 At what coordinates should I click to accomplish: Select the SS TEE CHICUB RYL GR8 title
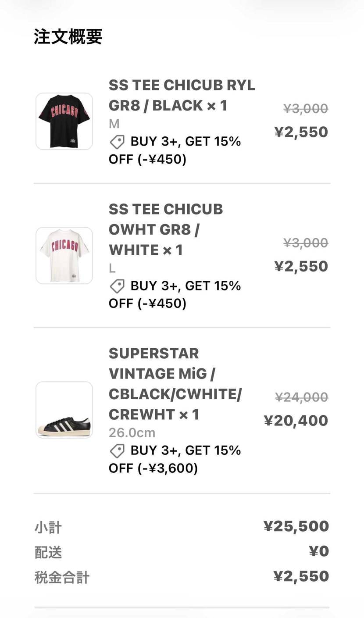[x=182, y=95]
